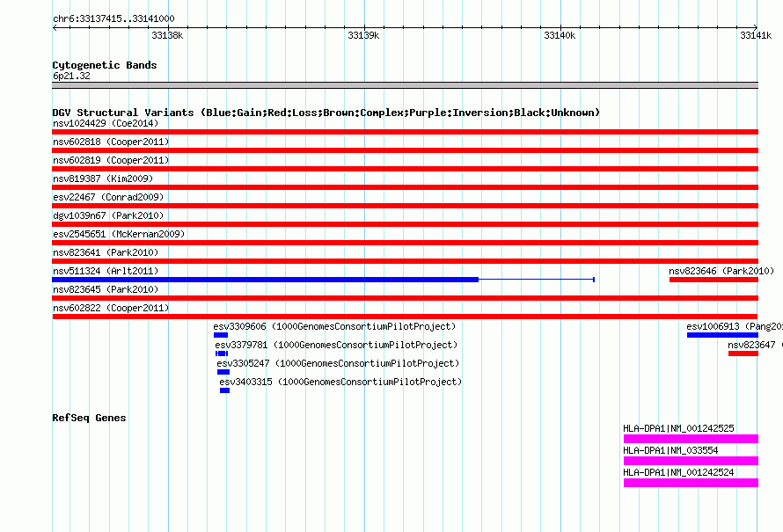Click the 33140k ruler tick
Image resolution: width=783 pixels, height=532 pixels.
click(x=560, y=35)
